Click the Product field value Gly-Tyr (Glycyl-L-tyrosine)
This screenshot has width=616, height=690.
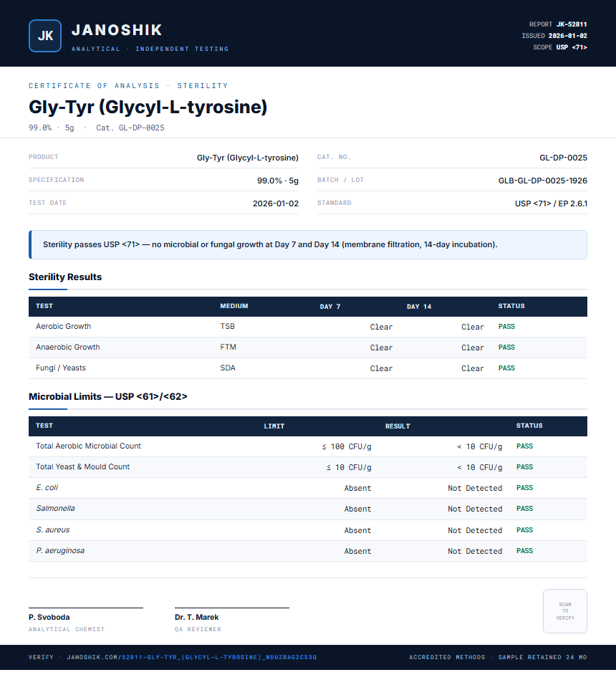click(x=247, y=158)
